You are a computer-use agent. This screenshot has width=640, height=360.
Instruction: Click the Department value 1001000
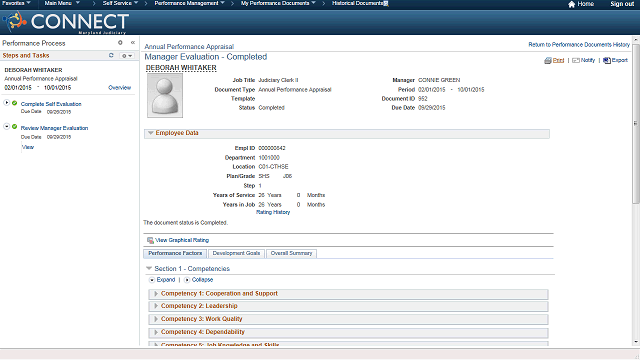click(269, 158)
